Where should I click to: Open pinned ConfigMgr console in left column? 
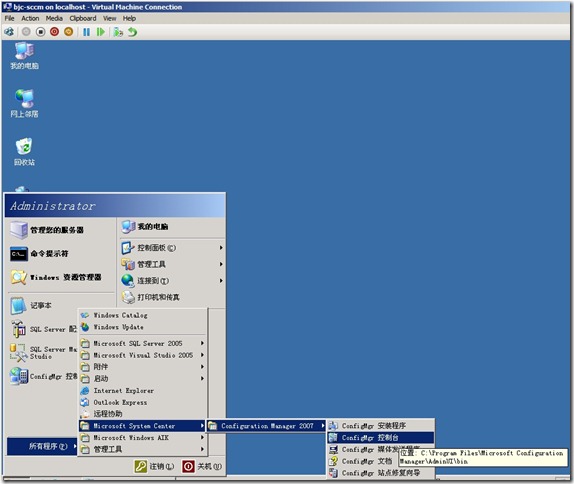[43, 376]
